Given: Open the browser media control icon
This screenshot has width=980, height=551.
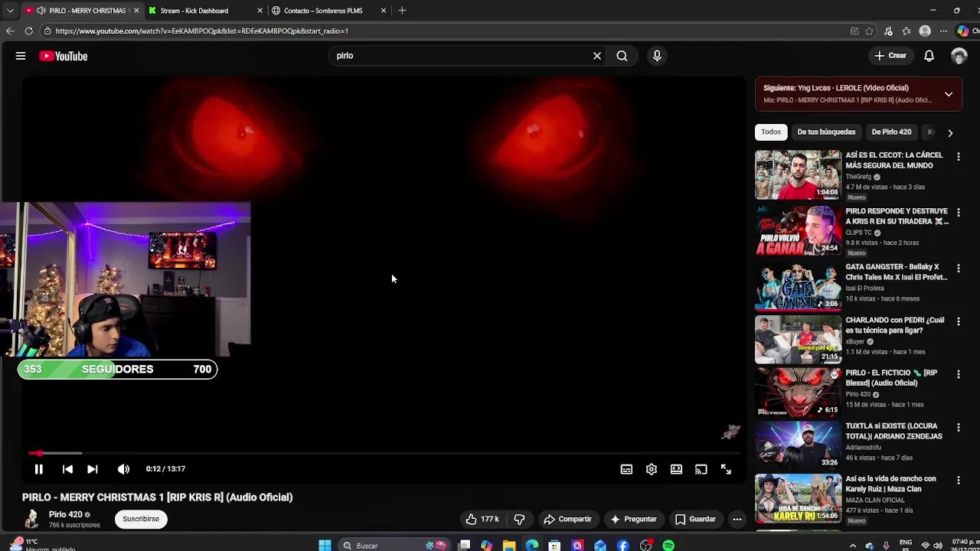Looking at the screenshot, I should point(888,31).
